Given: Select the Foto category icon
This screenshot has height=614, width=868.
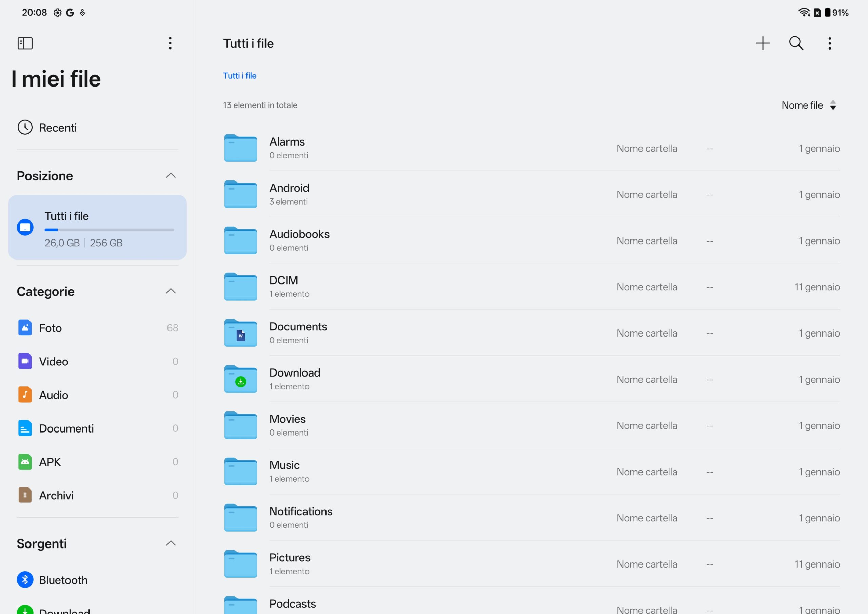Looking at the screenshot, I should click(25, 328).
